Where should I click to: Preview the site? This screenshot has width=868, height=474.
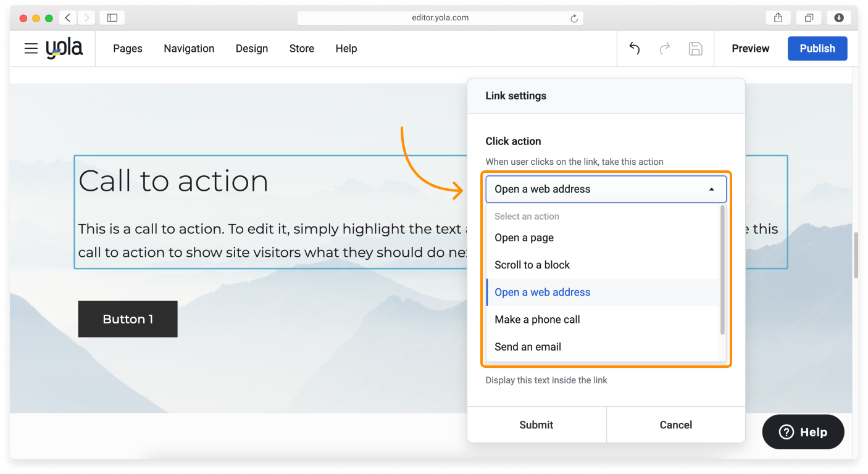click(x=750, y=48)
